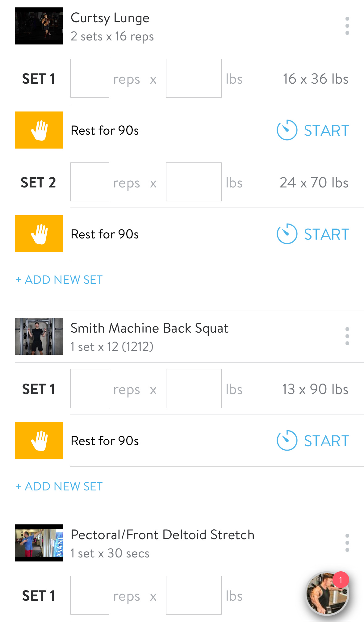Start rest timer after Smith Machine Squat set
This screenshot has height=622, width=364.
tap(313, 440)
